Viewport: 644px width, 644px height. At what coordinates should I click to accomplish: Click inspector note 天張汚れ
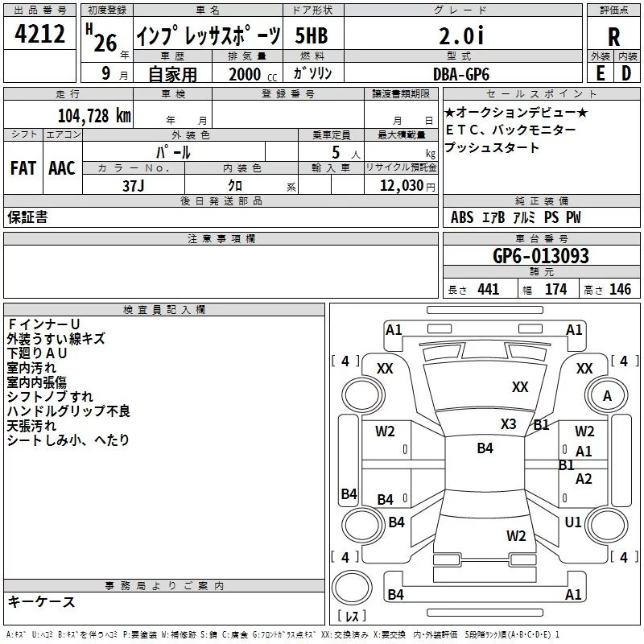coord(31,426)
